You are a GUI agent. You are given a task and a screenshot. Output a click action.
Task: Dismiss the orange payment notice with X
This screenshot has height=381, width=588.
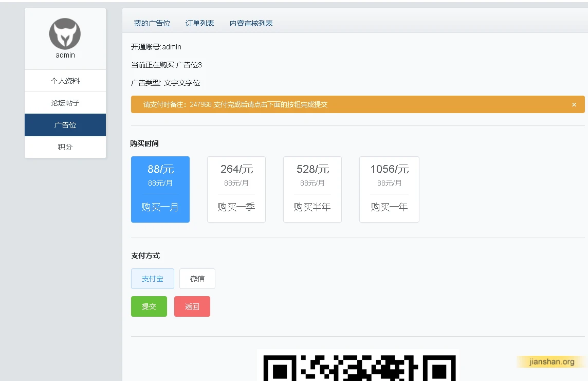[574, 104]
